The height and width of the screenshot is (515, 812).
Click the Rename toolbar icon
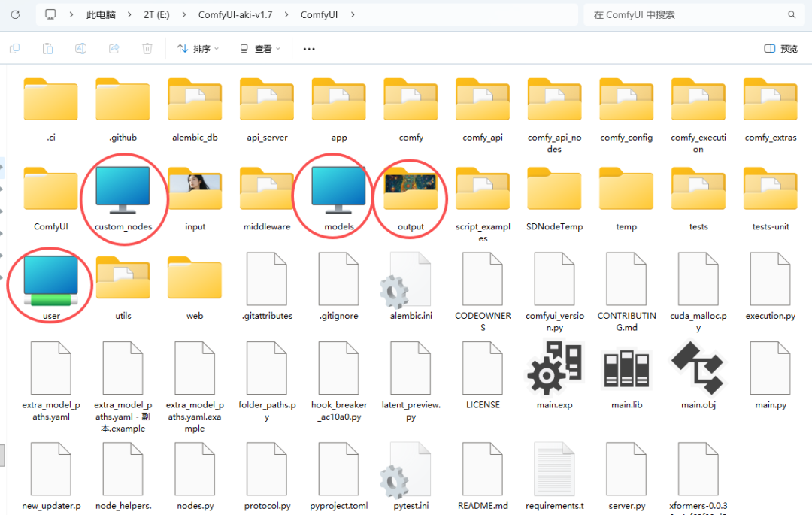click(x=80, y=49)
